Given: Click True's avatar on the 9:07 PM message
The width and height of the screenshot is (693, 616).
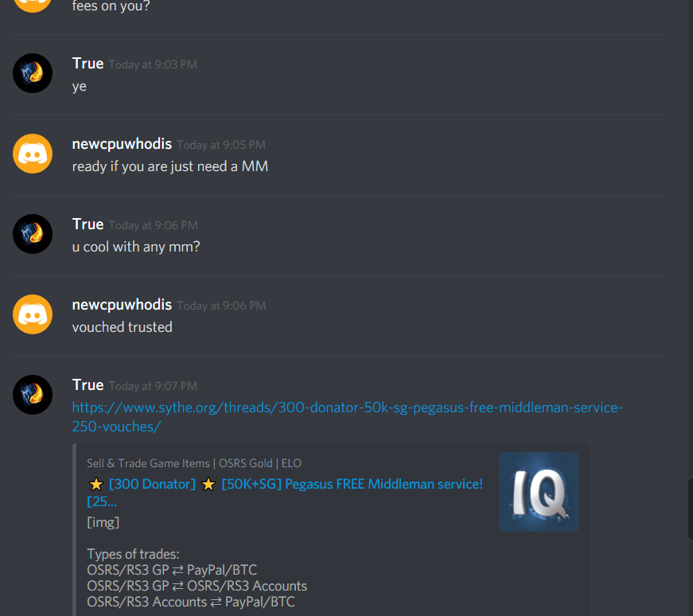Looking at the screenshot, I should [x=33, y=395].
